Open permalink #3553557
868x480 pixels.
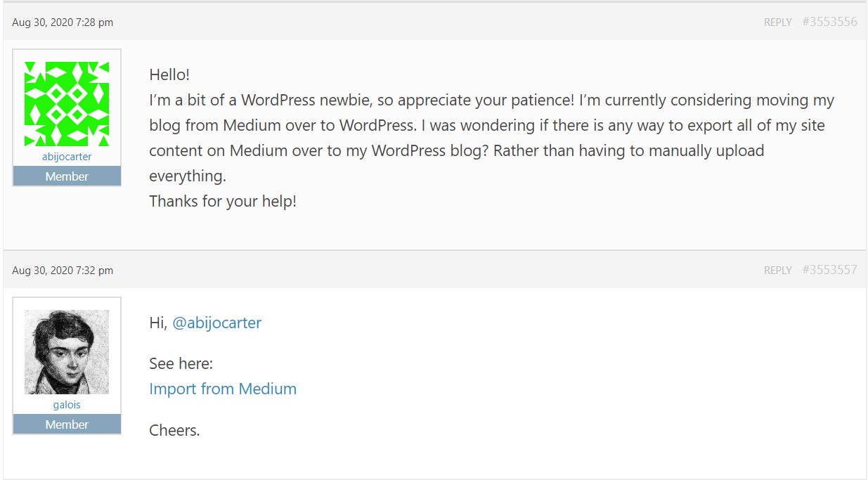coord(829,270)
